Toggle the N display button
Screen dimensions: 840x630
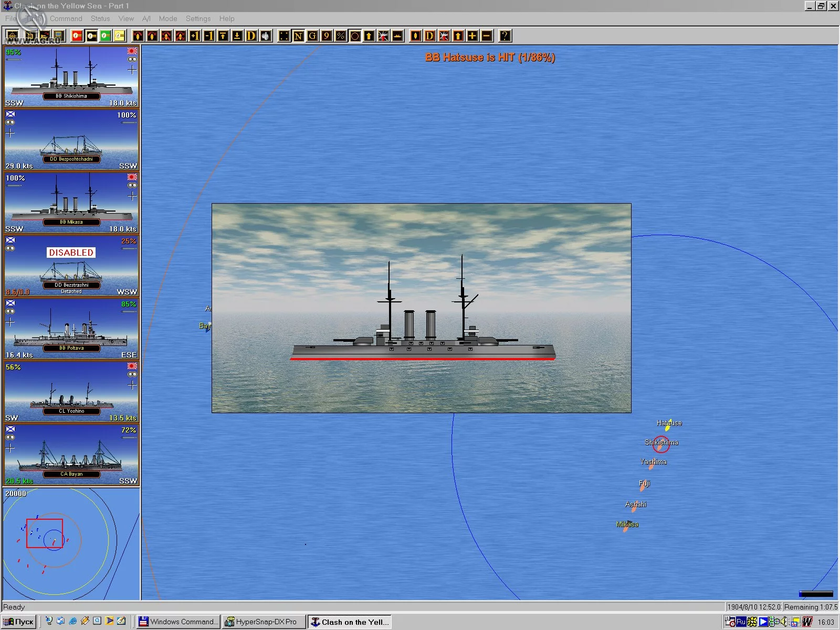298,36
